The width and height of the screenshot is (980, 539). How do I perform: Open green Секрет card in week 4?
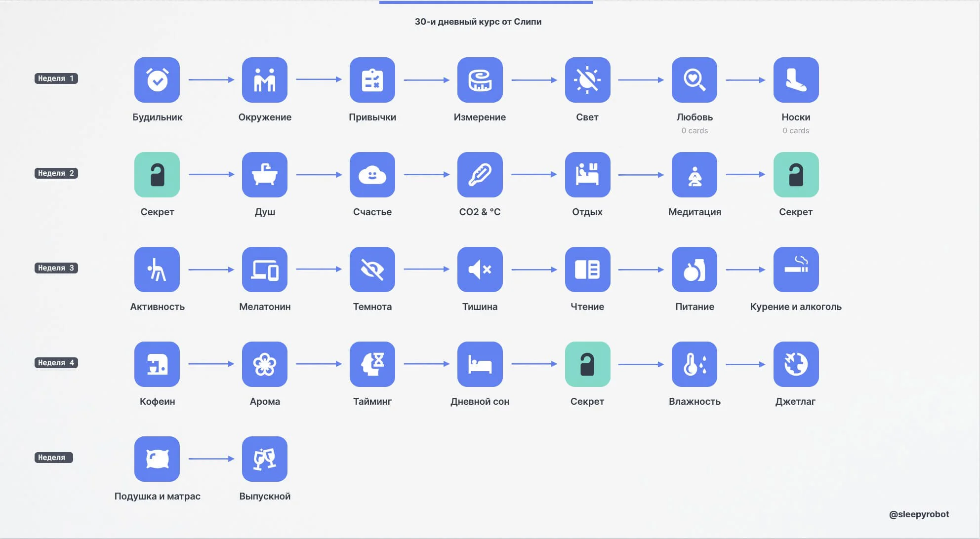click(x=587, y=364)
